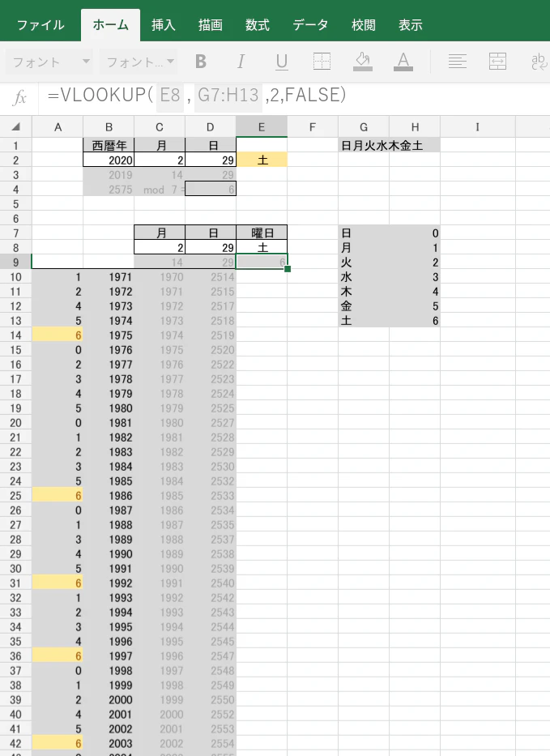This screenshot has height=756, width=550.
Task: Click the green fill handle of cell E9
Action: [288, 269]
